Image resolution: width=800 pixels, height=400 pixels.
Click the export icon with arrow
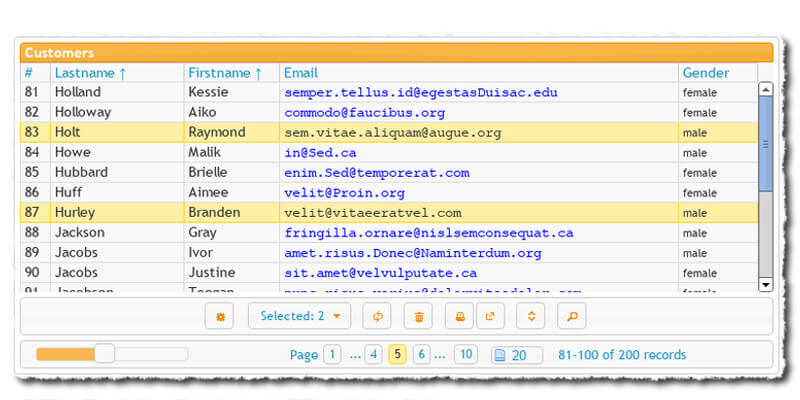(490, 316)
